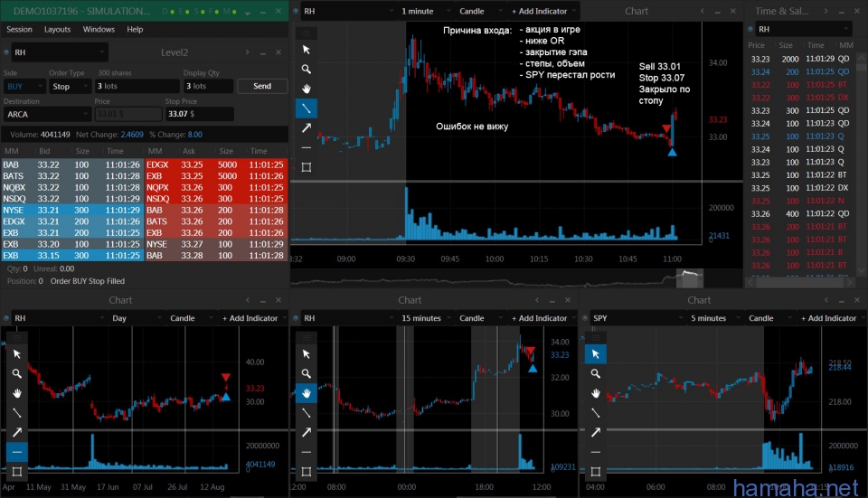Toggle the symbol link dot in 1 minute chart
868x498 pixels.
click(297, 11)
